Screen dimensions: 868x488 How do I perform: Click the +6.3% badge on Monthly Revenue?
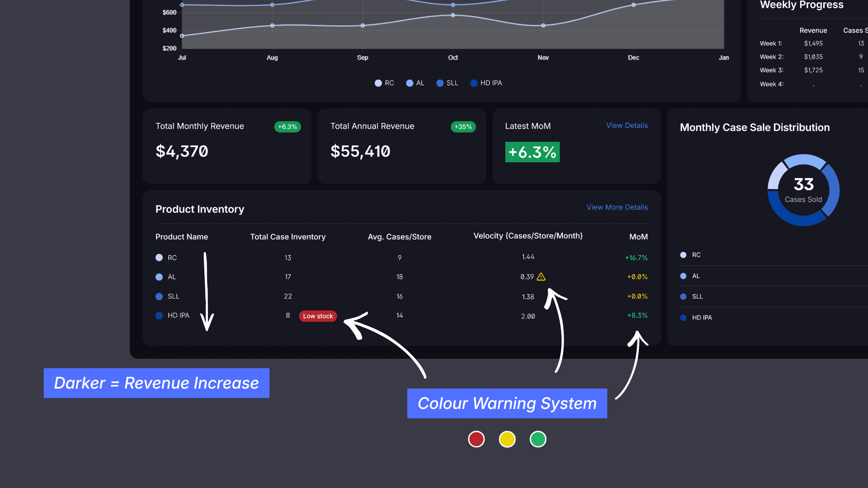click(288, 127)
